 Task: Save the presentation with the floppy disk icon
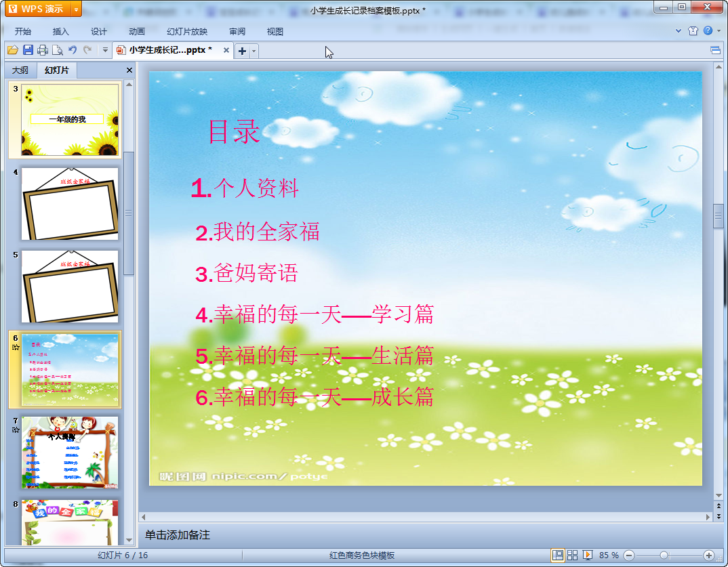pos(28,50)
